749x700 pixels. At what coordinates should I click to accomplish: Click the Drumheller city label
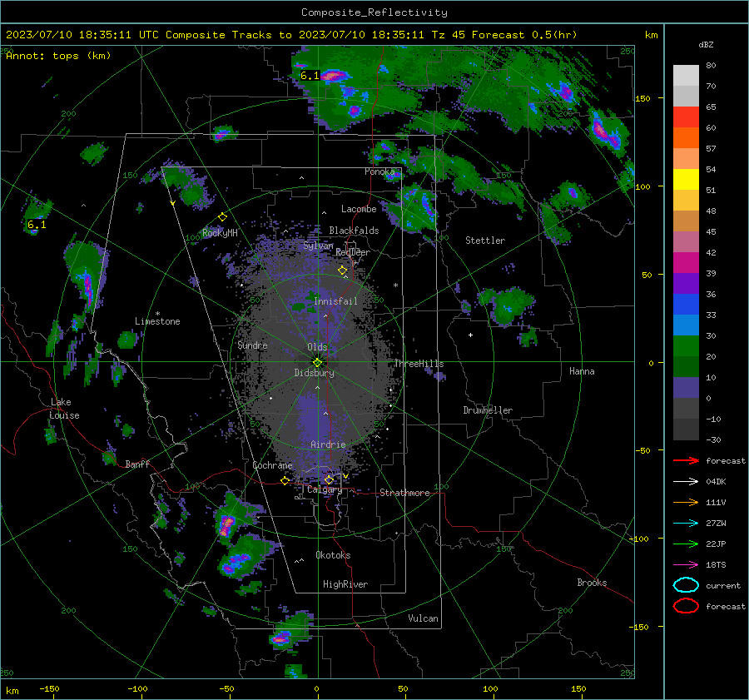(x=488, y=410)
